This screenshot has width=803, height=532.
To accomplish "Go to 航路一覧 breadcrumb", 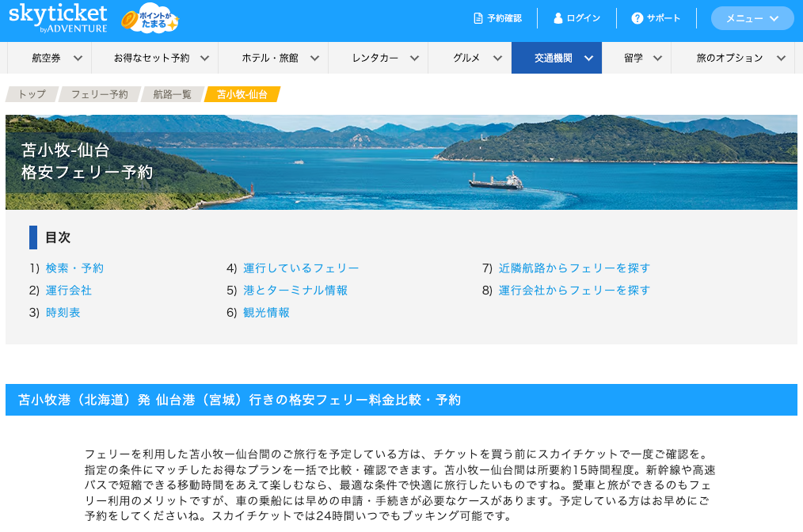I will [172, 94].
